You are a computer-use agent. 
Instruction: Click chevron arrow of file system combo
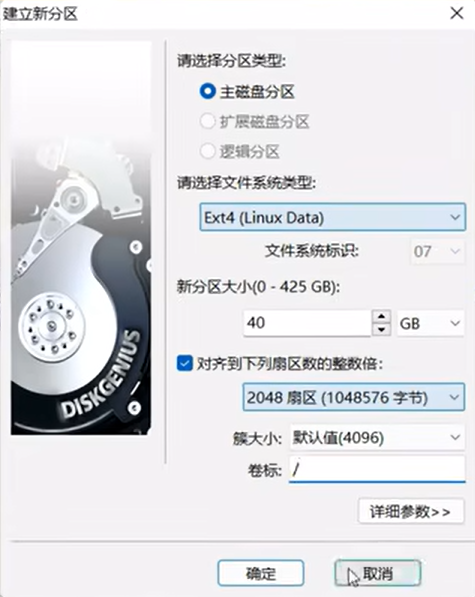pyautogui.click(x=455, y=217)
